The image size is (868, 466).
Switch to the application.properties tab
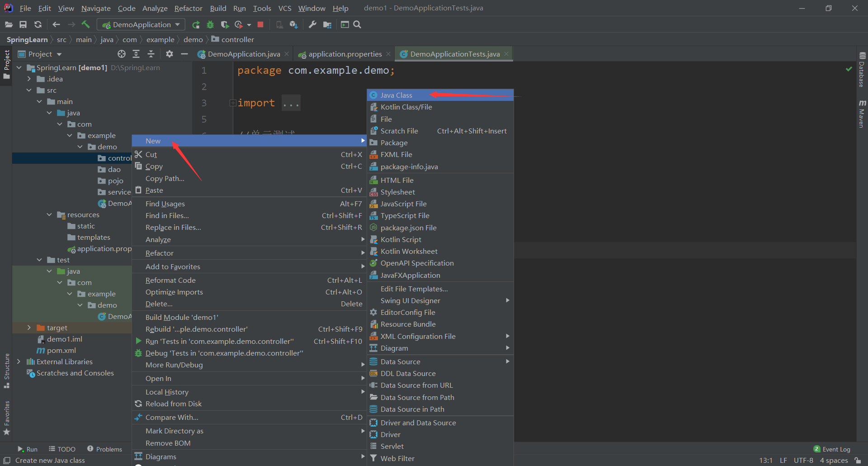point(344,54)
